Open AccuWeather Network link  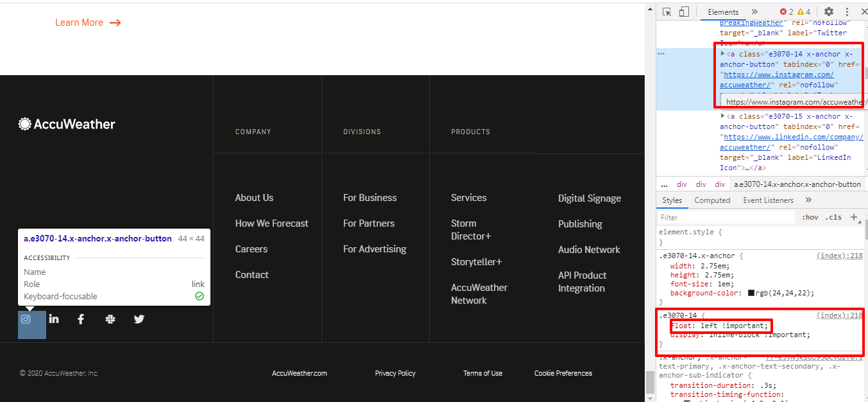479,294
